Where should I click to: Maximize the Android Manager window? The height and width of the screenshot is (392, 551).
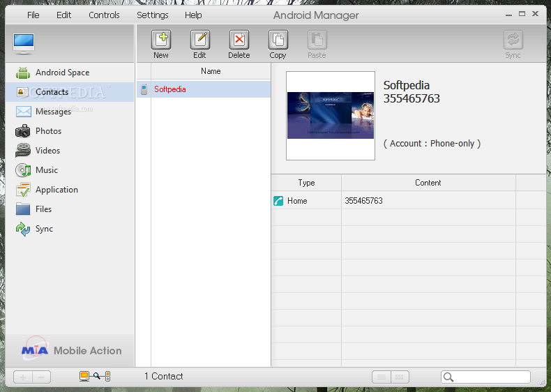click(x=522, y=14)
